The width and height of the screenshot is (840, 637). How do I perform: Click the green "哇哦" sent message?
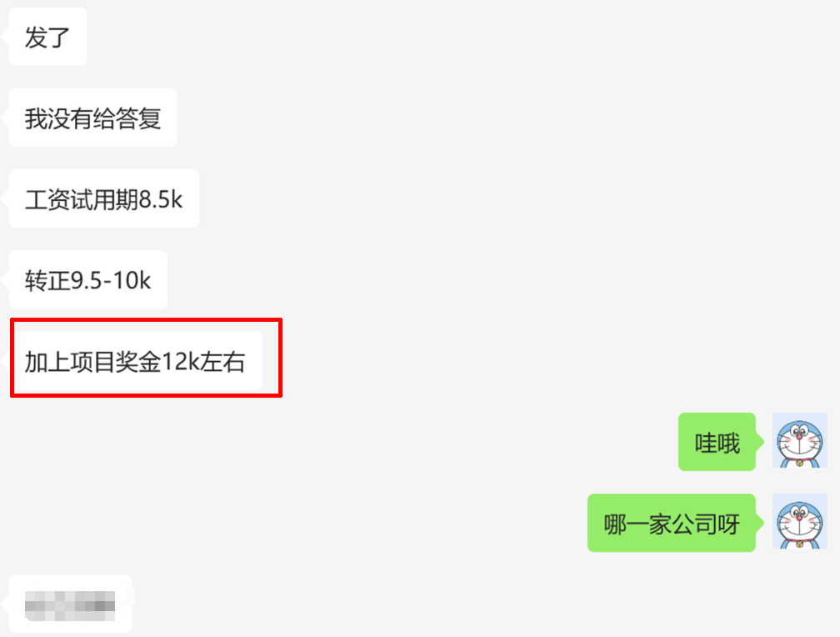click(x=717, y=442)
